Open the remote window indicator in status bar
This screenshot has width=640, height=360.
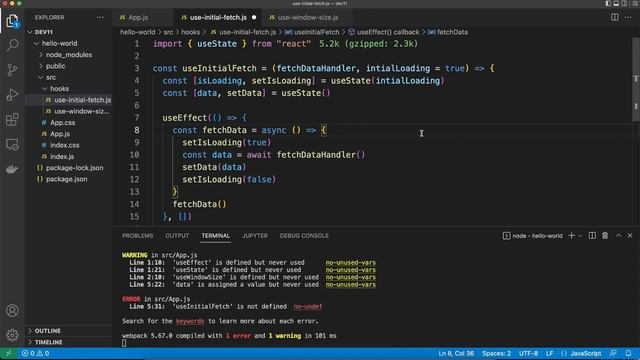coord(9,353)
